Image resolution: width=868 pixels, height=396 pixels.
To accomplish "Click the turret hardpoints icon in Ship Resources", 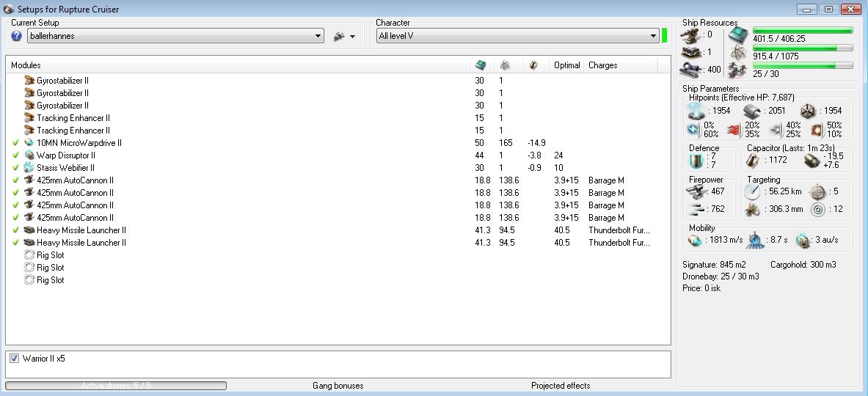I will click(x=692, y=34).
